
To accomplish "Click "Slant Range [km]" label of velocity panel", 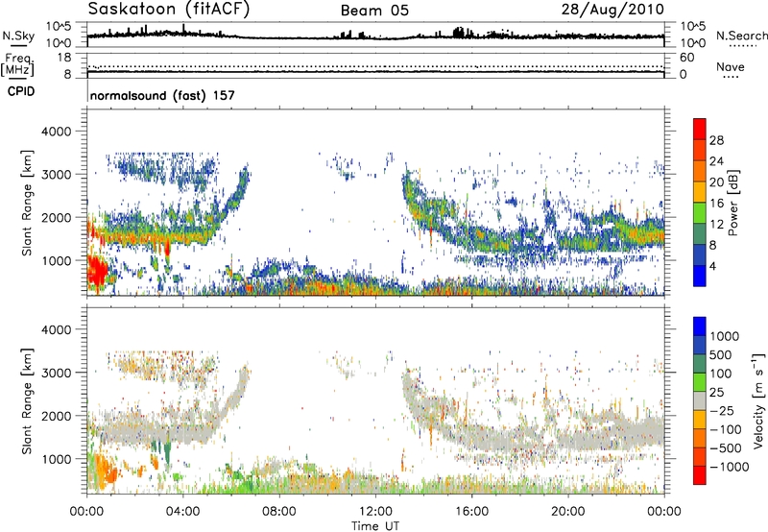I will pyautogui.click(x=27, y=401).
